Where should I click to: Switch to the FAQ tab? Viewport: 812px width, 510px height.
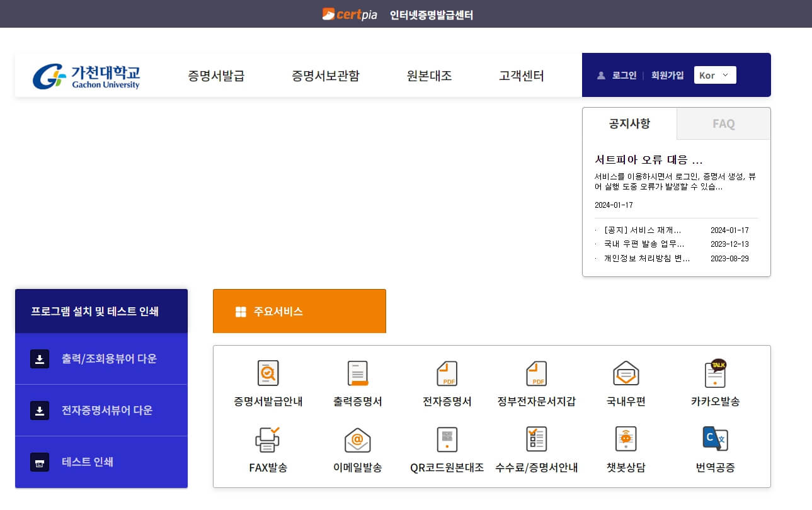pos(724,123)
